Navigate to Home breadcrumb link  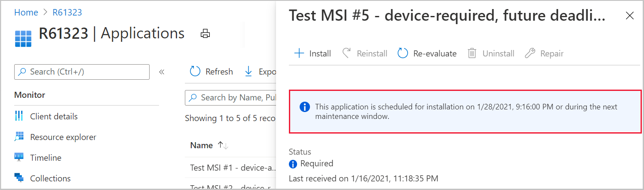[26, 12]
